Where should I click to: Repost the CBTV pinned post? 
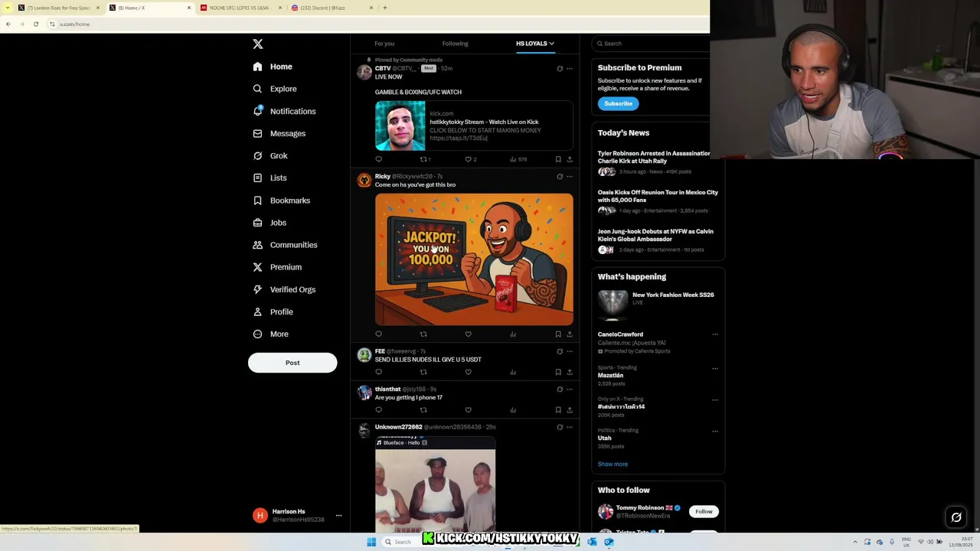point(423,159)
